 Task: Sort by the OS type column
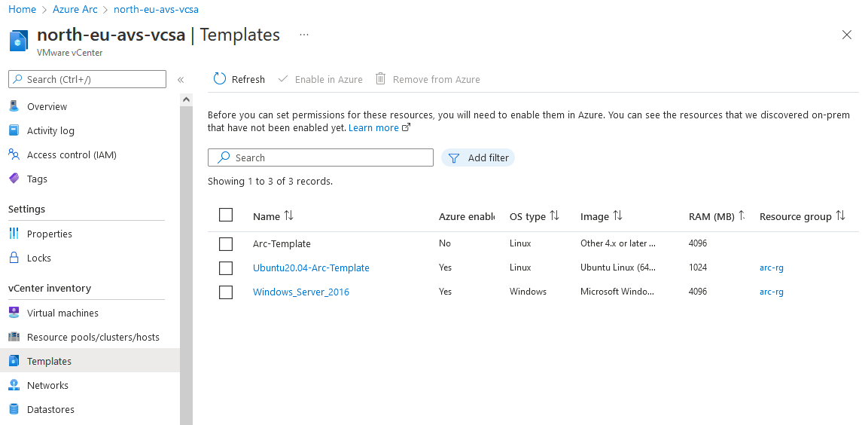(535, 216)
